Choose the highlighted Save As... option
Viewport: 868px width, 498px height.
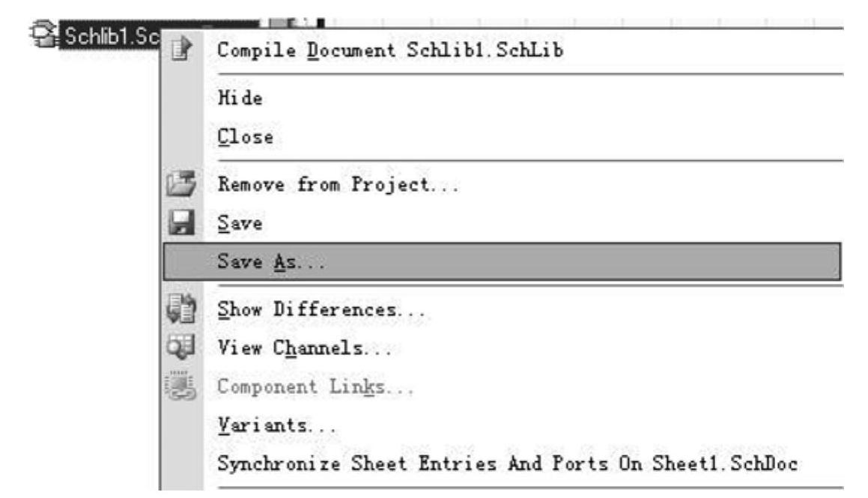tap(502, 261)
